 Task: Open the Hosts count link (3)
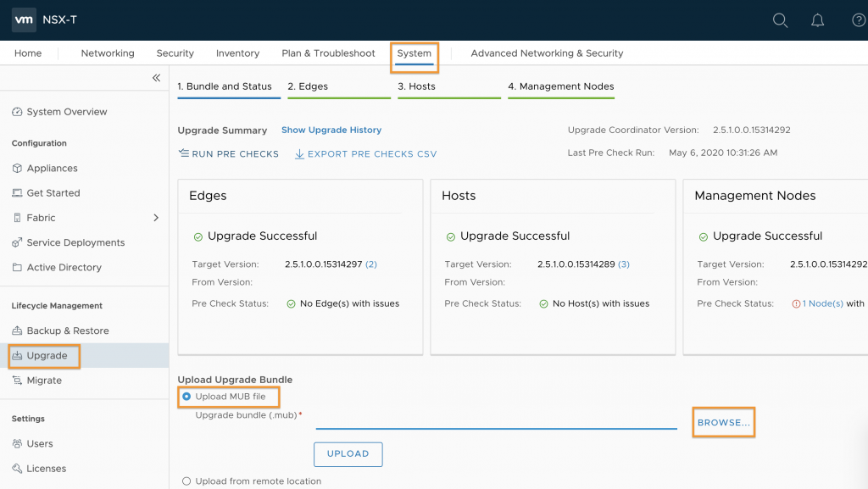tap(623, 264)
